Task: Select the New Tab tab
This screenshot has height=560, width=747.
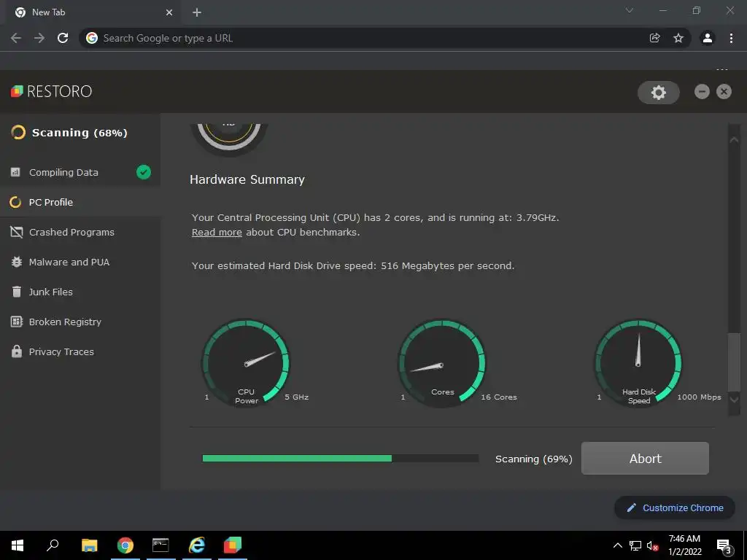Action: [x=94, y=12]
